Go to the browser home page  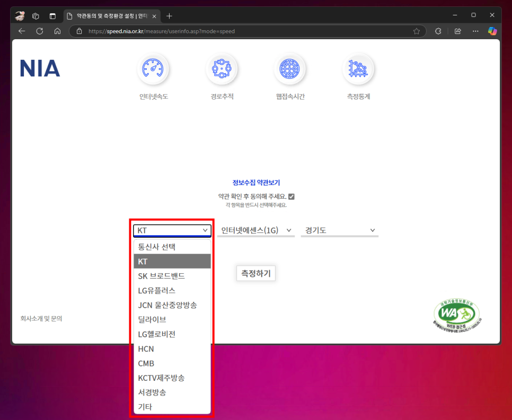[x=57, y=31]
